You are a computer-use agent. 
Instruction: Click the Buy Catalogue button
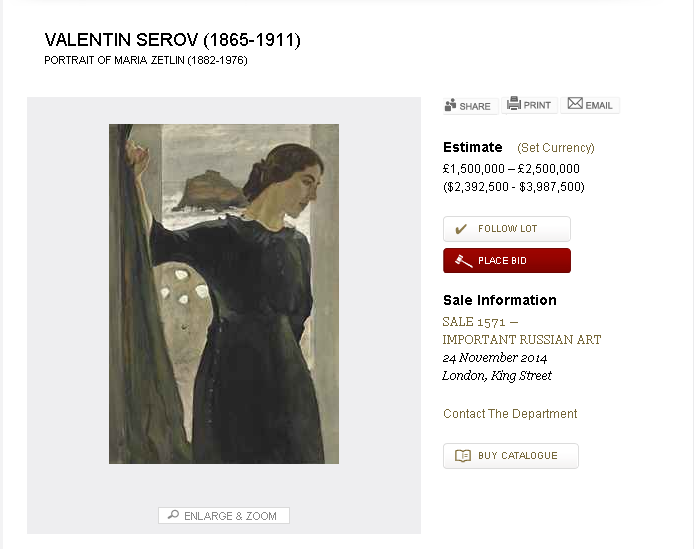pyautogui.click(x=511, y=456)
